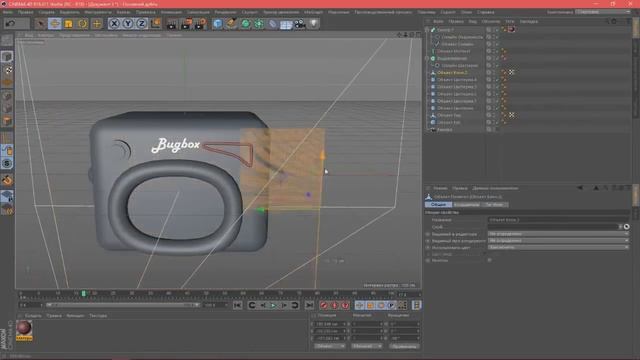Select the Scale tool

click(x=69, y=24)
